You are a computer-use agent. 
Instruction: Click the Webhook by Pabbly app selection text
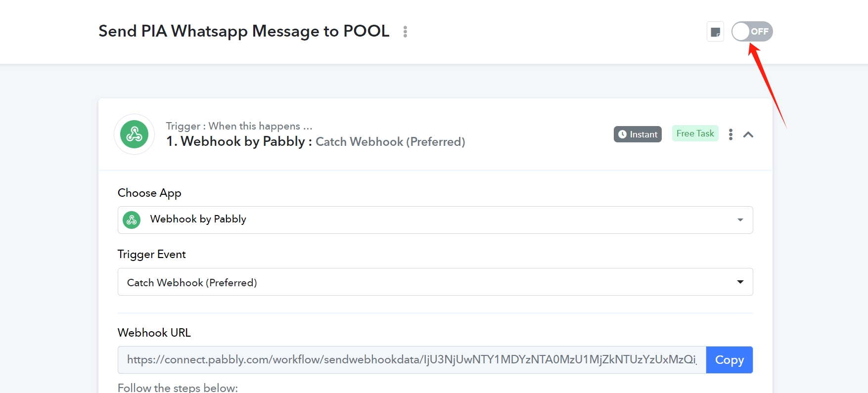[x=198, y=219]
